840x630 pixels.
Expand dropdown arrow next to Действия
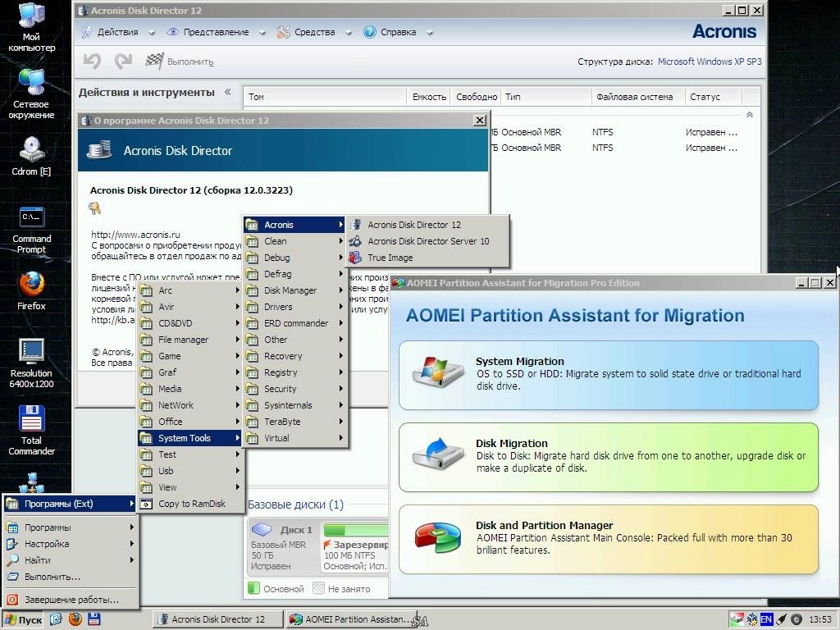pos(152,33)
